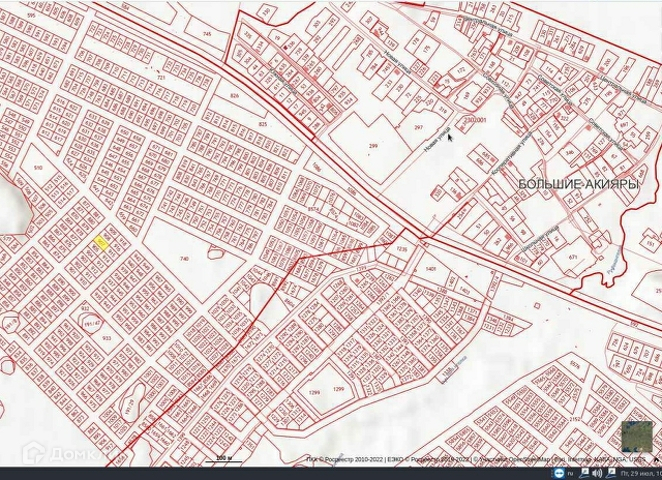This screenshot has width=662, height=480.
Task: Select cadastral parcel number 299
Action: pyautogui.click(x=372, y=147)
